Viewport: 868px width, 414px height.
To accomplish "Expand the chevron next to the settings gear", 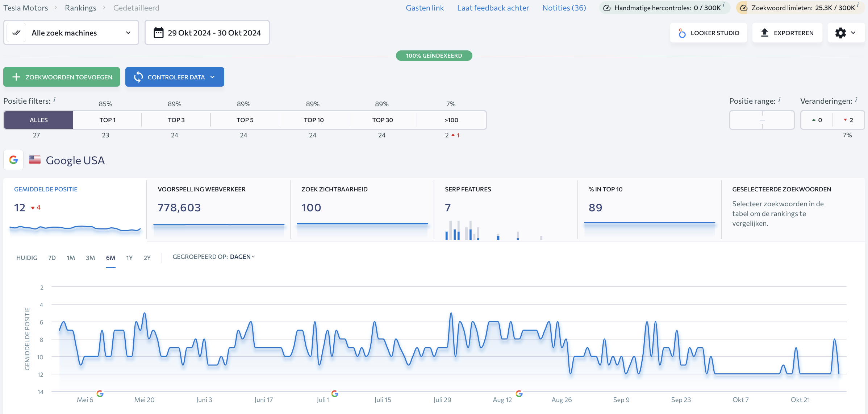I will pos(854,33).
